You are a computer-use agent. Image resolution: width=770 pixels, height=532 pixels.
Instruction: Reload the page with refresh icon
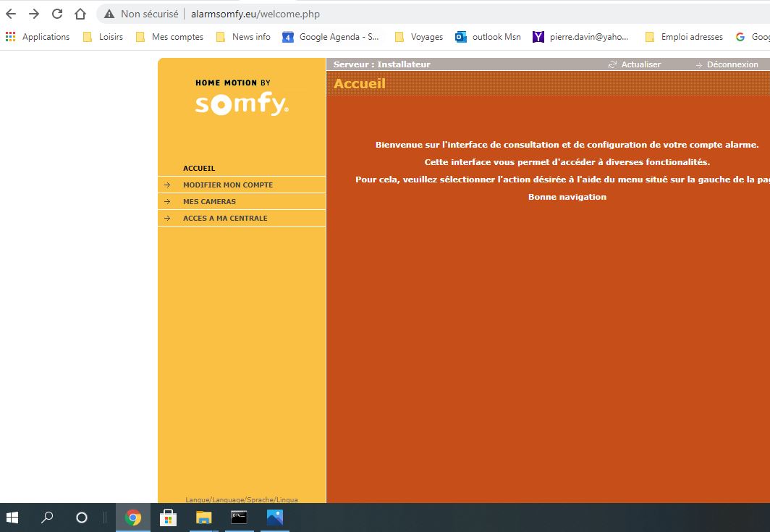coord(57,14)
